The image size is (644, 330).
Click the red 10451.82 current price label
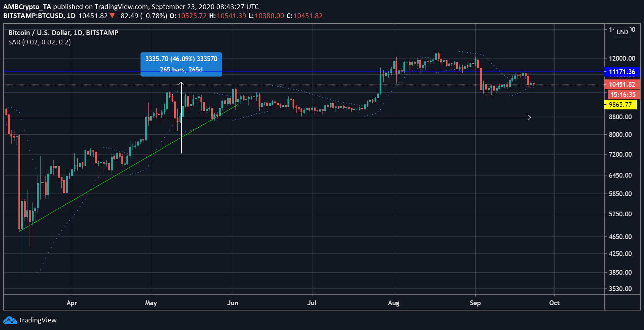pyautogui.click(x=622, y=84)
